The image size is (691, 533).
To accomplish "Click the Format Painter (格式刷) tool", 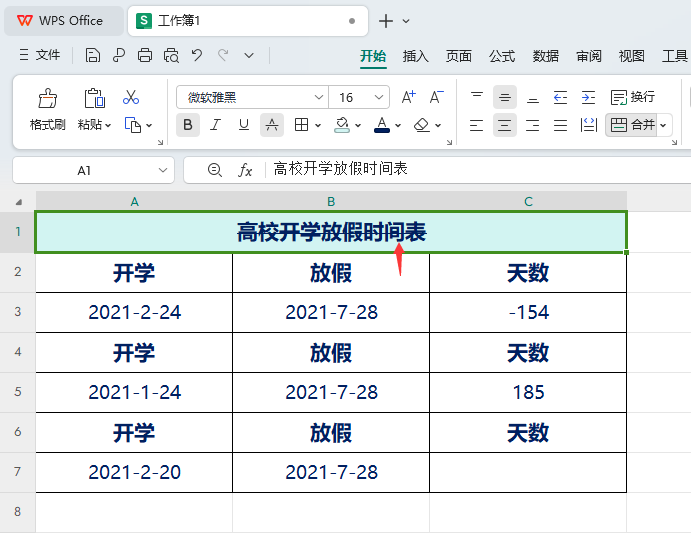I will coord(48,109).
